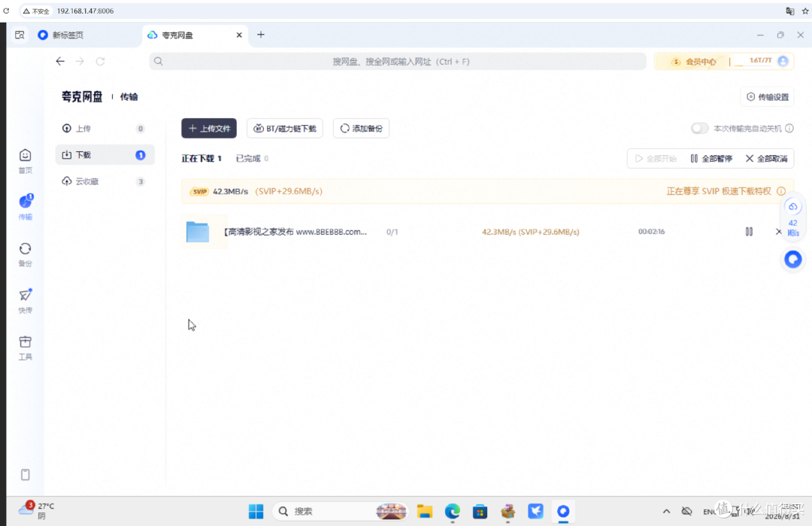Expand the system tray hidden icons chevron

tap(666, 512)
